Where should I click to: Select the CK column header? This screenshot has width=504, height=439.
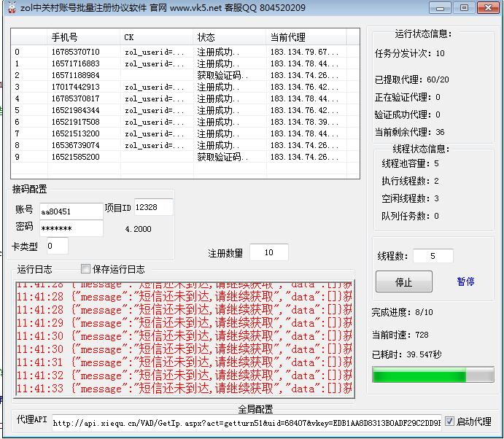pyautogui.click(x=157, y=37)
